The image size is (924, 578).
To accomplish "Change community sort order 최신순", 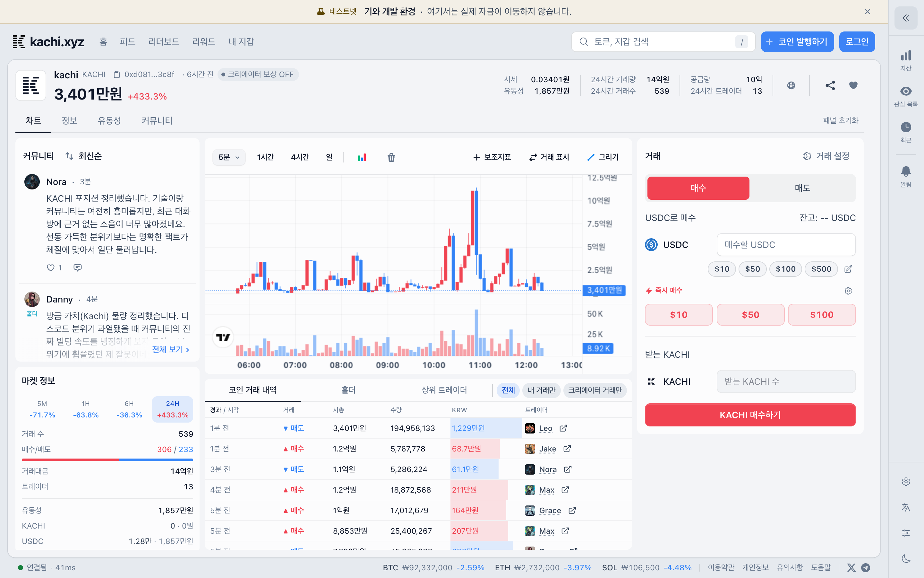I will (84, 156).
